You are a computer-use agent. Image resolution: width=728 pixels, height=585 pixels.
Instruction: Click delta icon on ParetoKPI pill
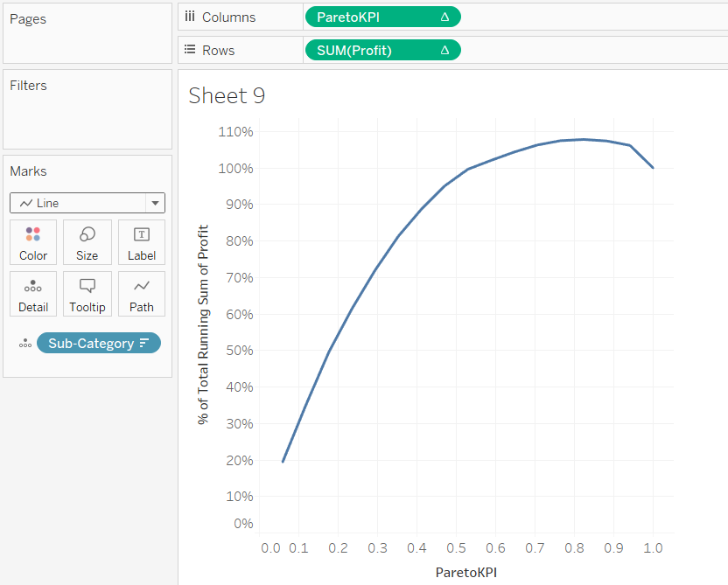(444, 17)
